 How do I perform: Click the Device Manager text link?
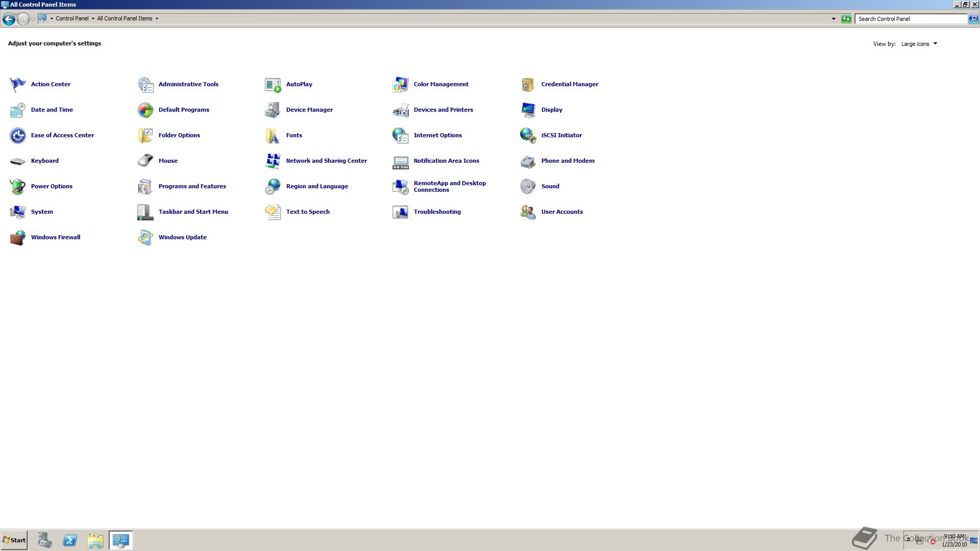(x=309, y=110)
